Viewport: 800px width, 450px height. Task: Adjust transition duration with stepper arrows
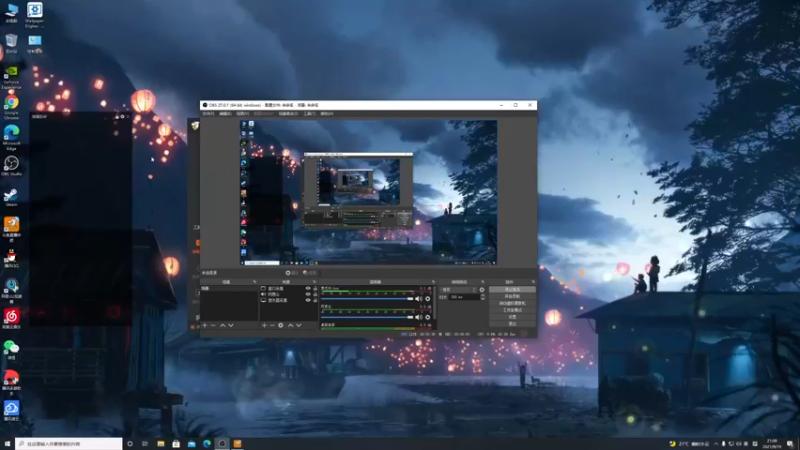(483, 297)
